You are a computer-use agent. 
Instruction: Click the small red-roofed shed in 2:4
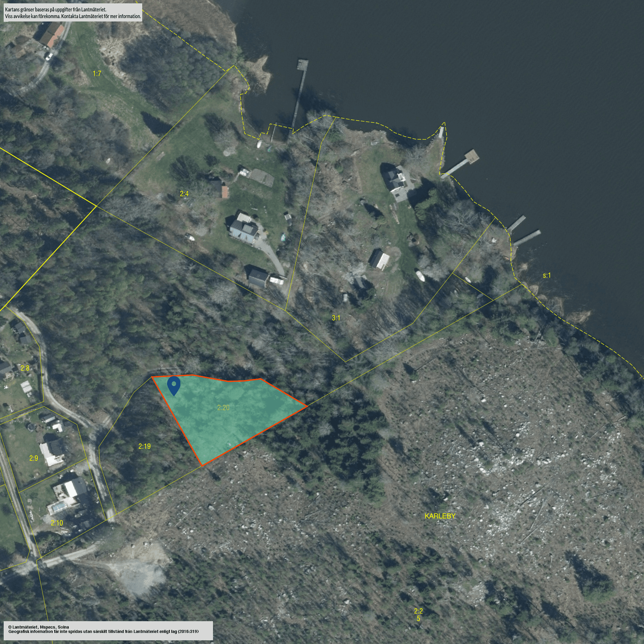(x=225, y=192)
